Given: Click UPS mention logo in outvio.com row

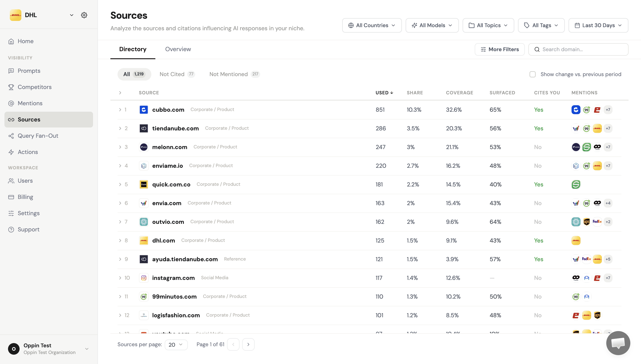Looking at the screenshot, I should (x=586, y=222).
